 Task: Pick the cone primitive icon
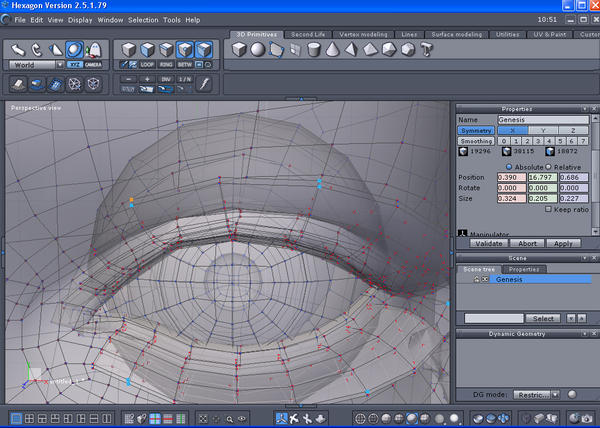[331, 51]
